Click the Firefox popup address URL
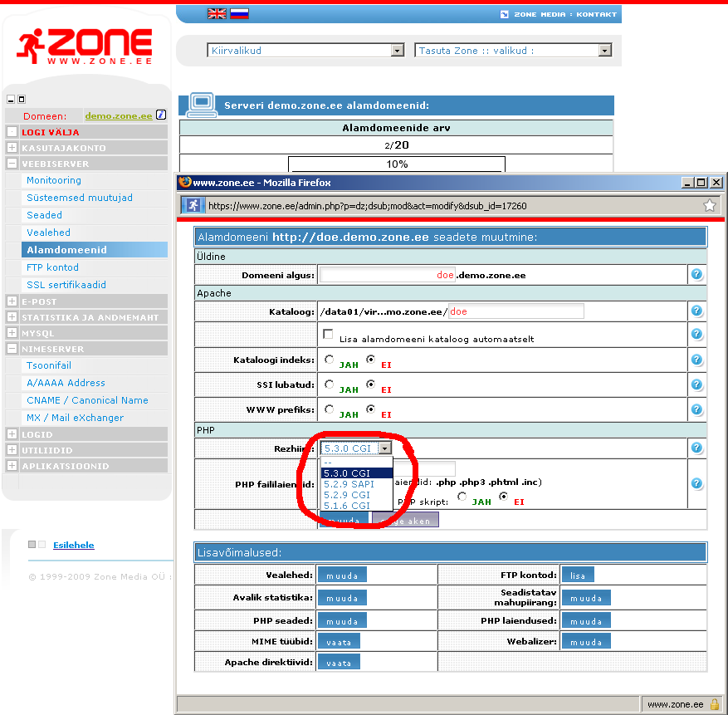This screenshot has width=728, height=715. tap(367, 206)
